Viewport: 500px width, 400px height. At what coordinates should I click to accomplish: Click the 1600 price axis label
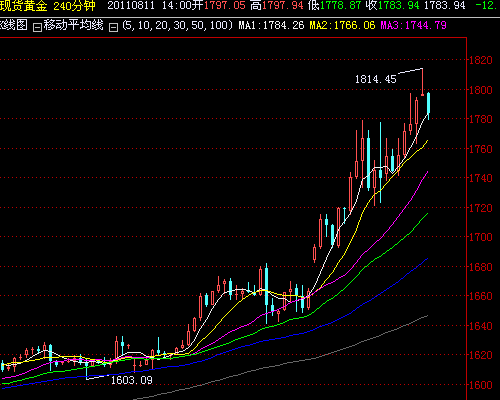click(x=481, y=385)
